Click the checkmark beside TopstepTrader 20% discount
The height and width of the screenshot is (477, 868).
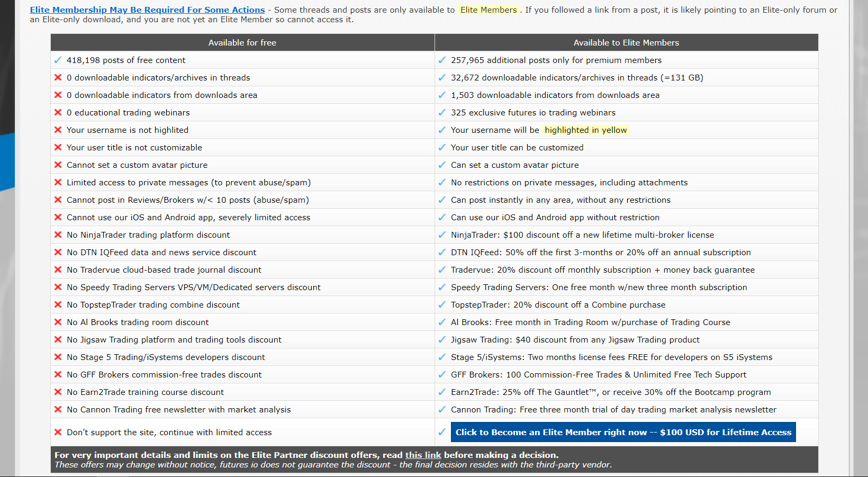(442, 304)
